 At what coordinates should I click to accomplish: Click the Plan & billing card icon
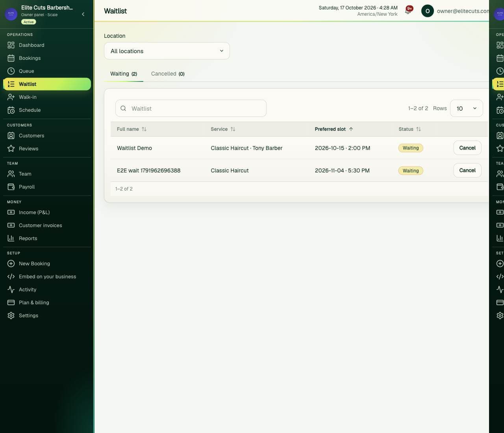[x=11, y=303]
